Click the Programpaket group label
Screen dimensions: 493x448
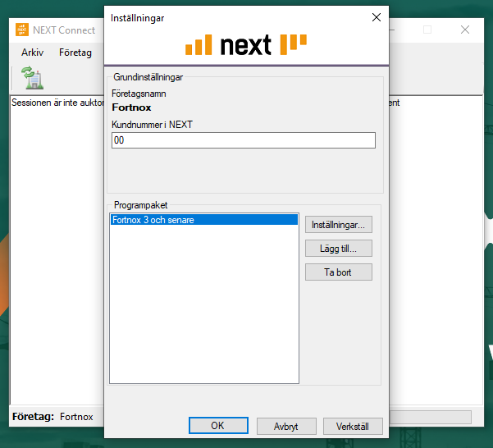pos(140,205)
